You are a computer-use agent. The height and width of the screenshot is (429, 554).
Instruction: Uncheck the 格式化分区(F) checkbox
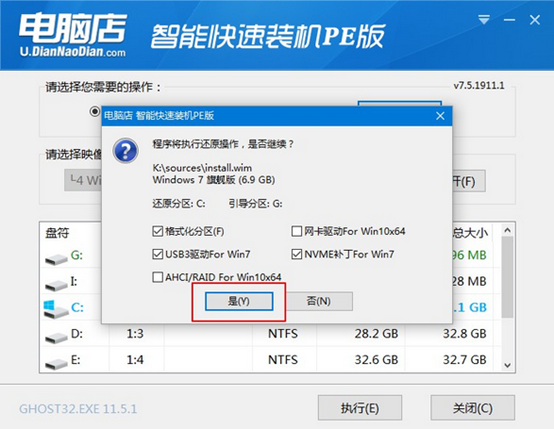click(157, 231)
